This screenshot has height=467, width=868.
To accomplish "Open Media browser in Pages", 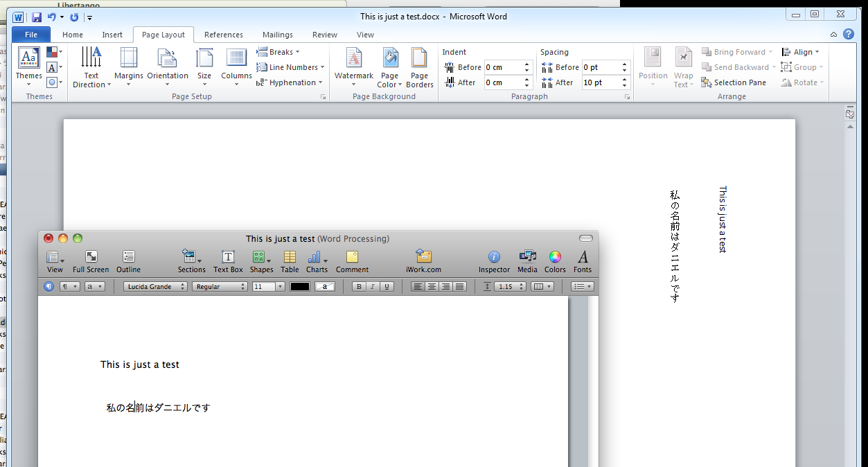I will click(527, 262).
